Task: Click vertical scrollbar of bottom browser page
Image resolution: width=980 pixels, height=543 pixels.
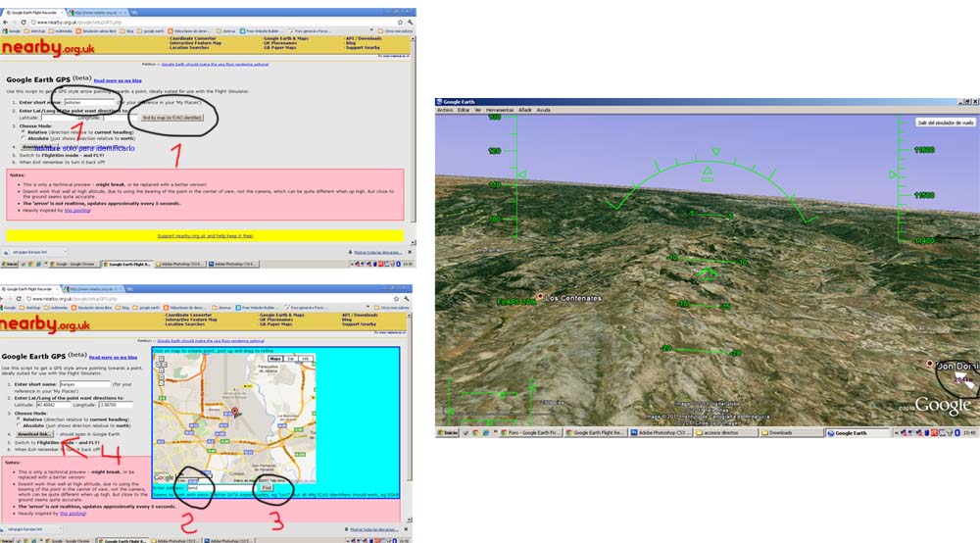Action: pyautogui.click(x=410, y=416)
